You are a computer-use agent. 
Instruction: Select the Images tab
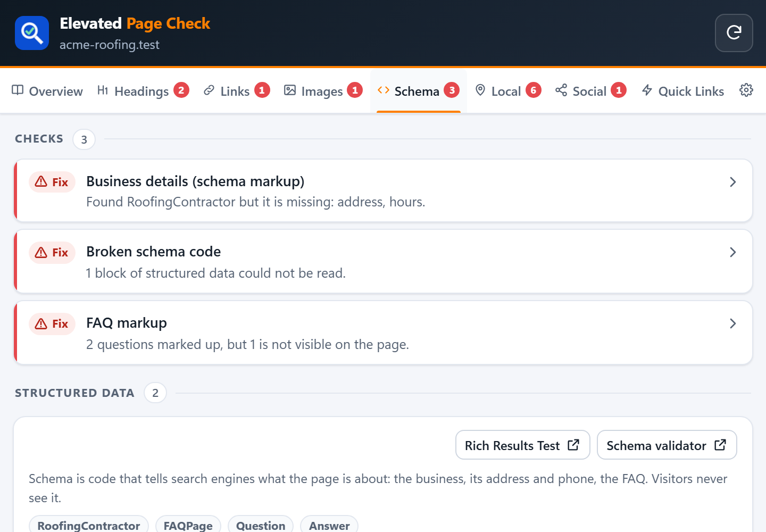point(323,91)
